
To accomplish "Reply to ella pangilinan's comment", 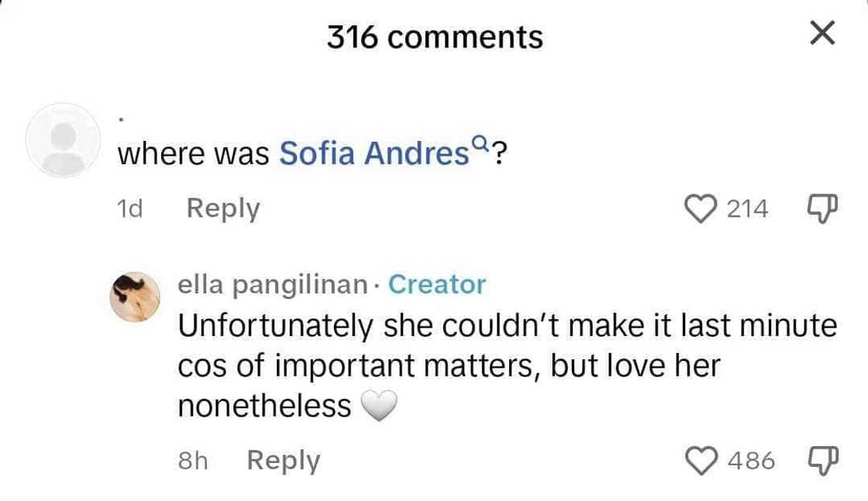I will pyautogui.click(x=283, y=461).
